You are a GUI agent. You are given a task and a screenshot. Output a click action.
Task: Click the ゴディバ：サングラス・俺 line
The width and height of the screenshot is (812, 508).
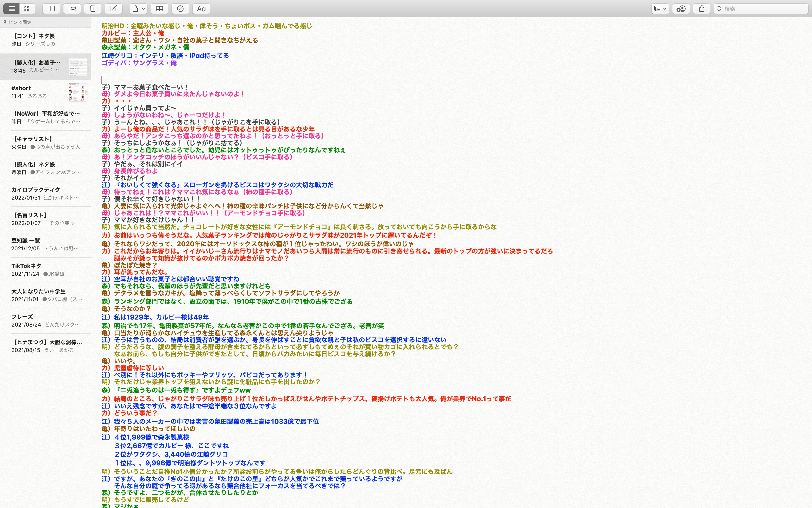(x=139, y=63)
